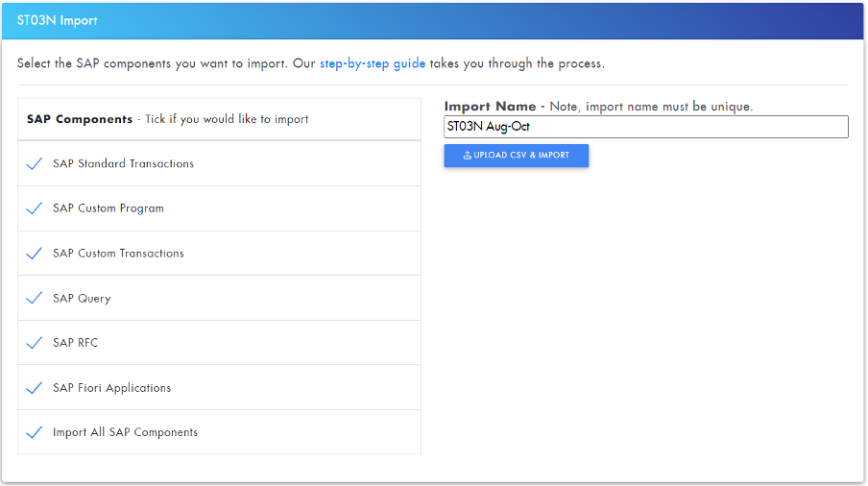Image resolution: width=868 pixels, height=486 pixels.
Task: Select the SAP Custom Program label text
Action: [108, 208]
